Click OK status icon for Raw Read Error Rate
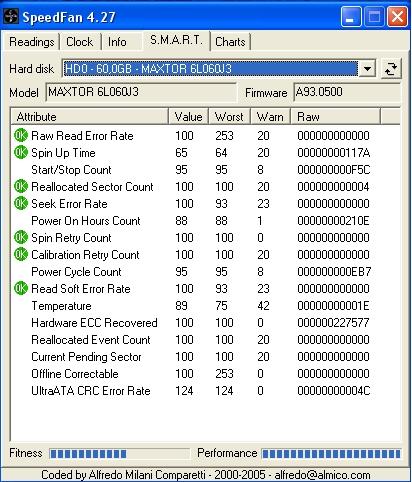Image resolution: width=412 pixels, height=482 pixels. coord(20,136)
